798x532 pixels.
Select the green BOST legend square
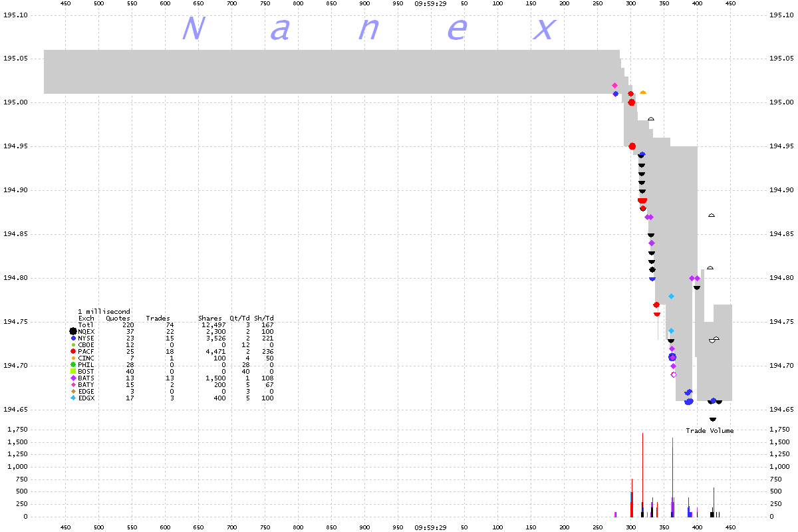point(72,371)
